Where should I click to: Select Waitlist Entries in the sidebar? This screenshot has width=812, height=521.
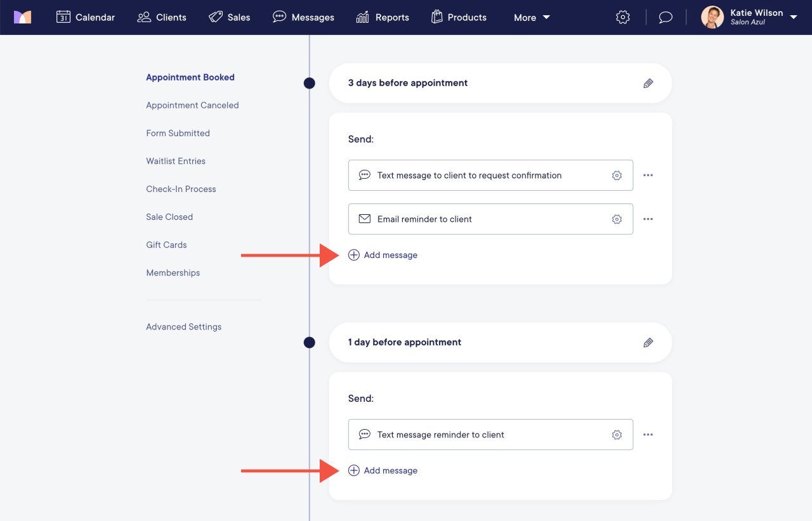176,161
